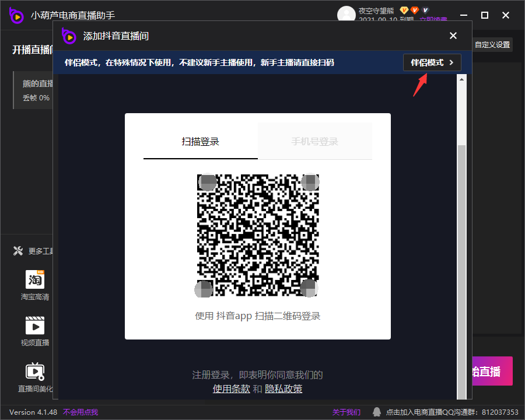Close the 添加抖音直播间 dialog

tap(453, 36)
